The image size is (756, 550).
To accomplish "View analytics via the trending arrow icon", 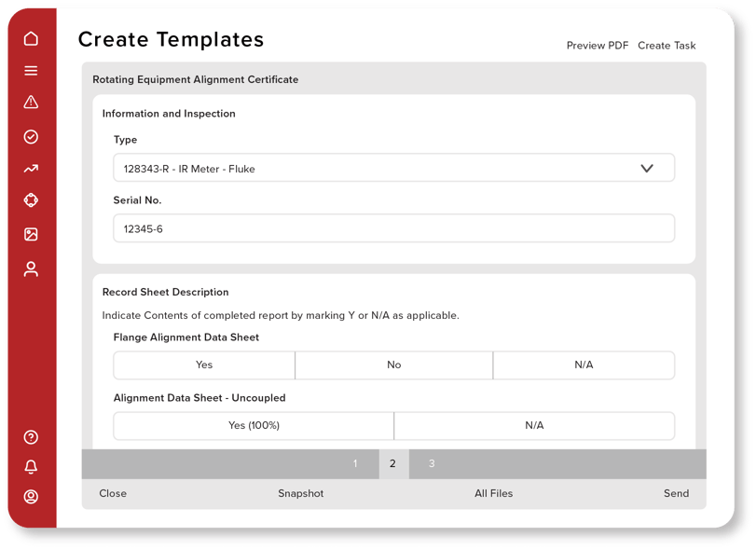I will (30, 169).
